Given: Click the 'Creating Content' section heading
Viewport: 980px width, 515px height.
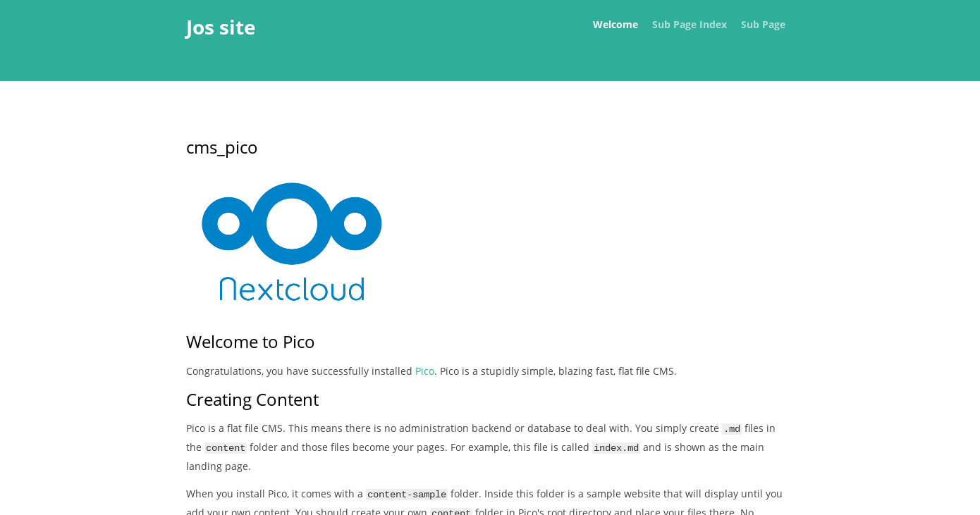Looking at the screenshot, I should point(252,399).
